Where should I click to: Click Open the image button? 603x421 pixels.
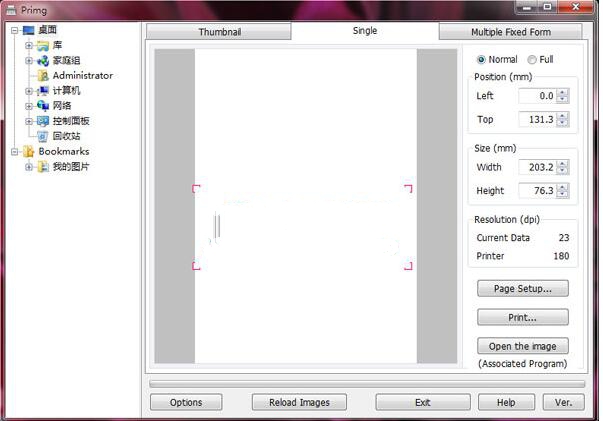point(523,346)
